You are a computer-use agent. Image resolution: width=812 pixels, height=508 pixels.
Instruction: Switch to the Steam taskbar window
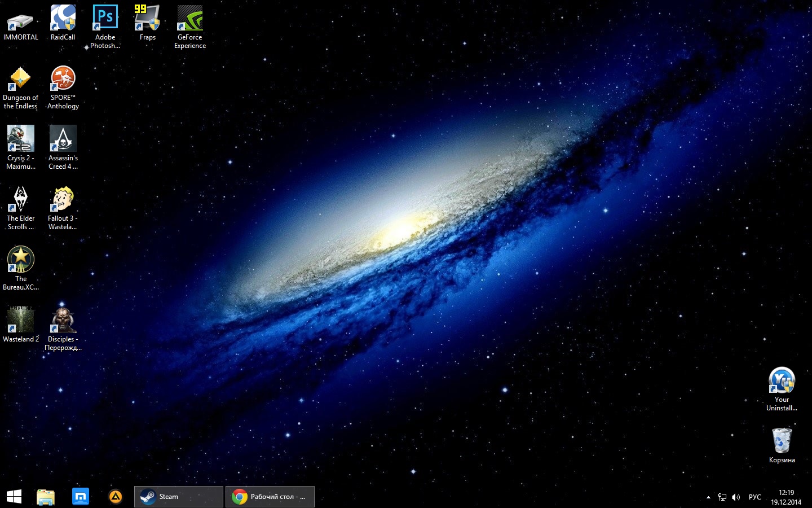tap(179, 497)
